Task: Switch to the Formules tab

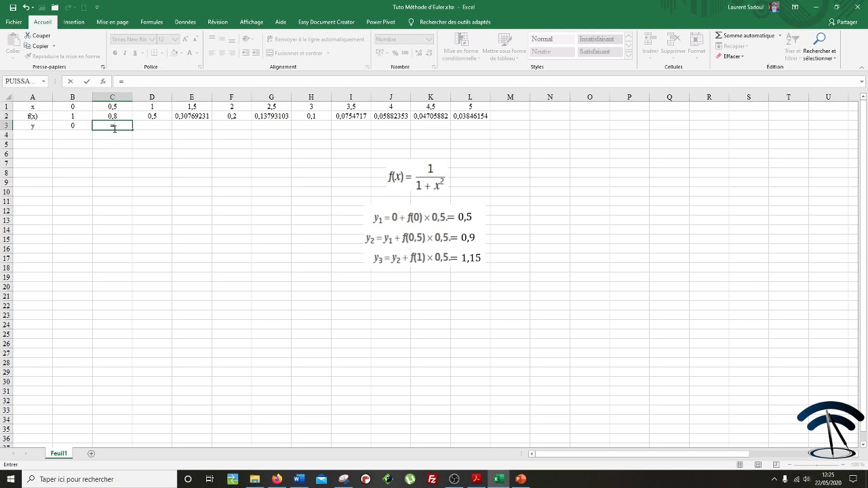Action: point(151,22)
